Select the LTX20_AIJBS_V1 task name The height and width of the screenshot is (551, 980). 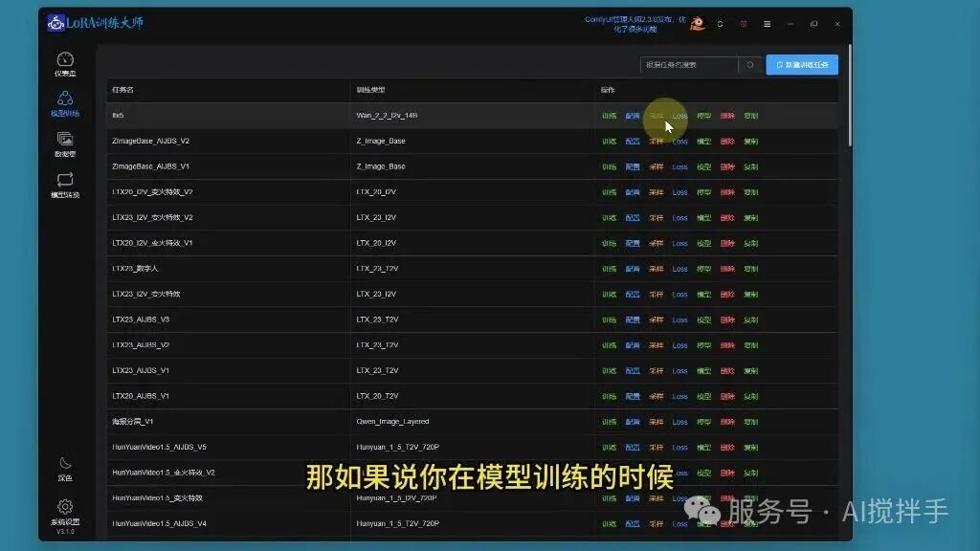point(141,396)
